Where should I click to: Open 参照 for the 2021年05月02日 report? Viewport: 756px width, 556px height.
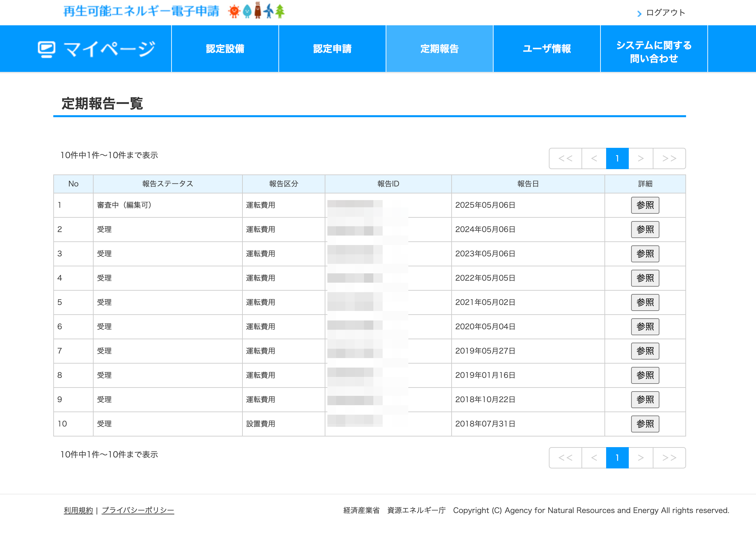click(645, 302)
